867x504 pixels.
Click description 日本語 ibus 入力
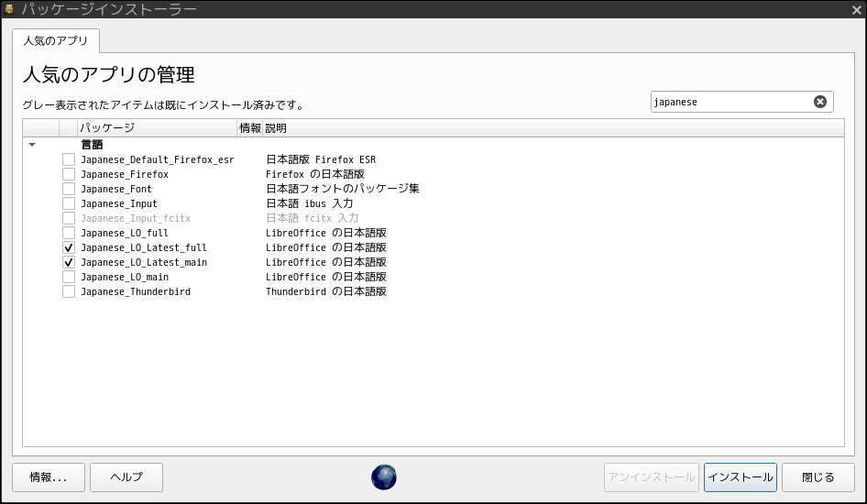[x=310, y=203]
